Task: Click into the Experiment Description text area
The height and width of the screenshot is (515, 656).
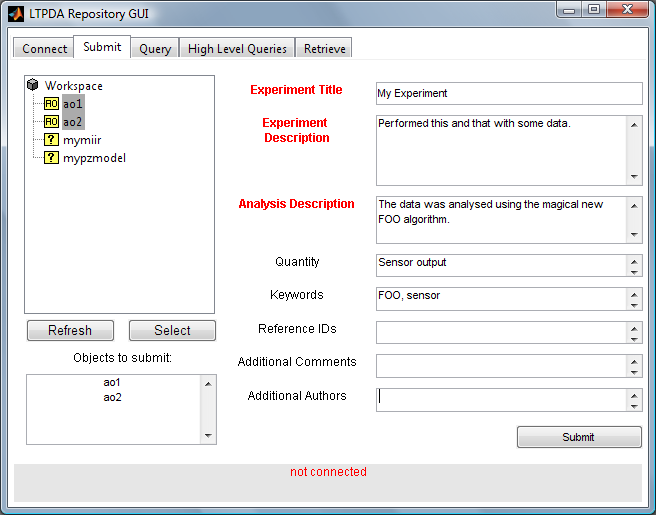Action: (501, 151)
